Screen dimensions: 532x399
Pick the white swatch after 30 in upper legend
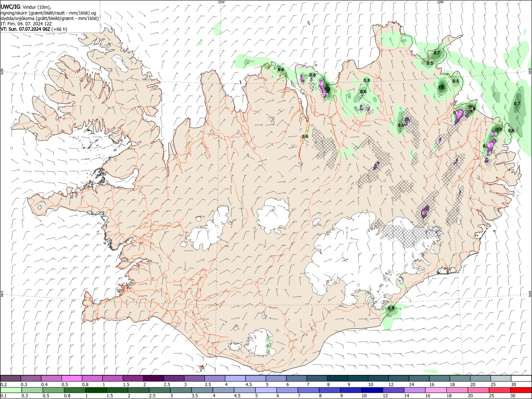click(x=521, y=379)
